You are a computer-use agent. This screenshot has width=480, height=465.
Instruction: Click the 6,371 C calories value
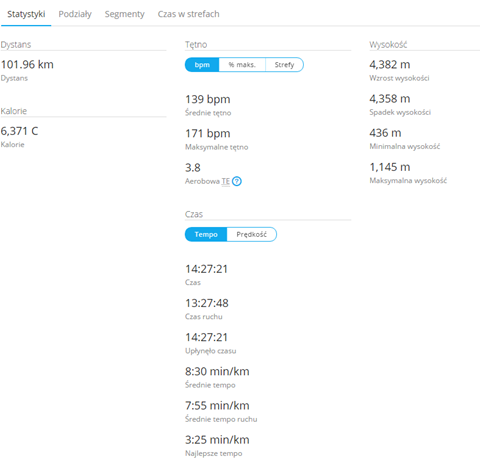point(19,131)
